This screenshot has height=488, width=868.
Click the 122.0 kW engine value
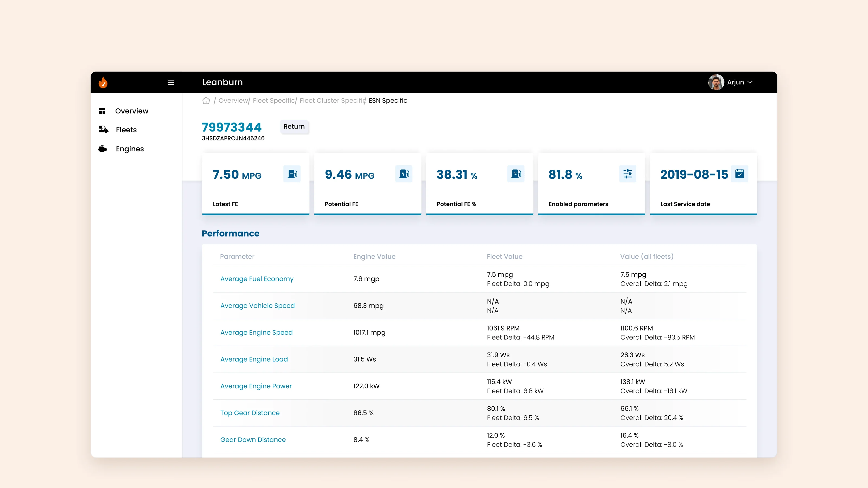[x=366, y=386]
